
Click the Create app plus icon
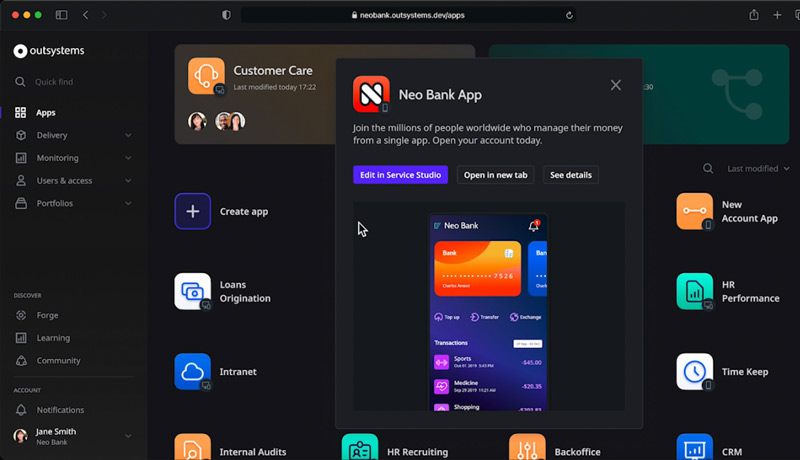click(x=192, y=211)
